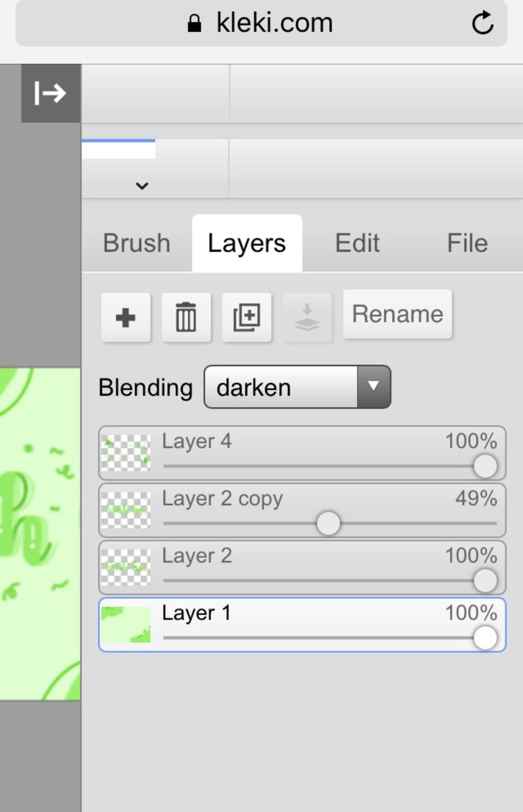This screenshot has width=523, height=812.
Task: Click the trash icon to delete layer
Action: [x=186, y=317]
